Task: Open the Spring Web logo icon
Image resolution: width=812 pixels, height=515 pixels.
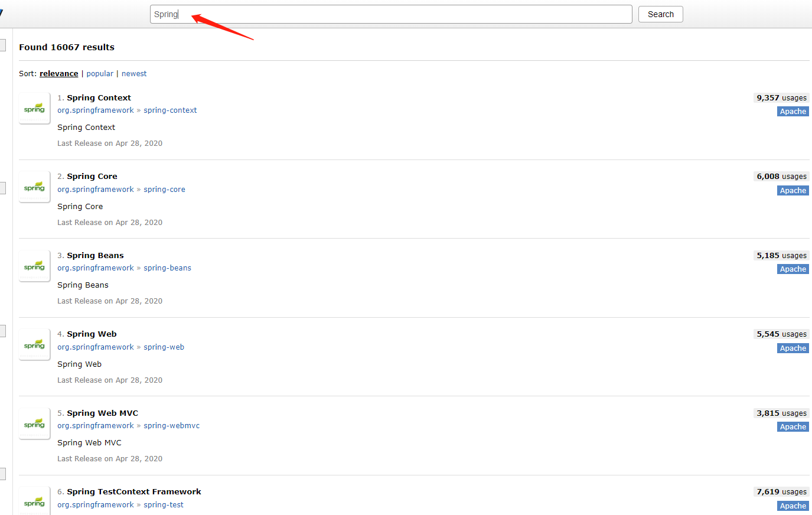Action: coord(34,344)
